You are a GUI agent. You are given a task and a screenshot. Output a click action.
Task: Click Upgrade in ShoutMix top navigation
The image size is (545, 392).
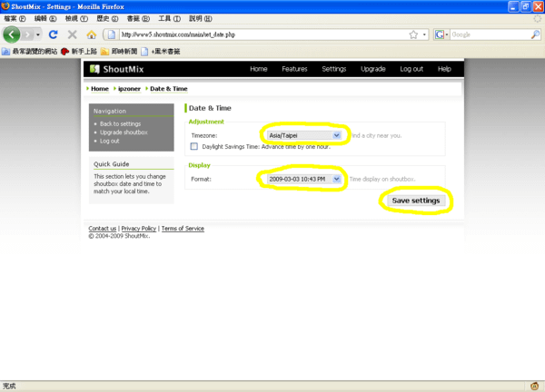coord(373,69)
